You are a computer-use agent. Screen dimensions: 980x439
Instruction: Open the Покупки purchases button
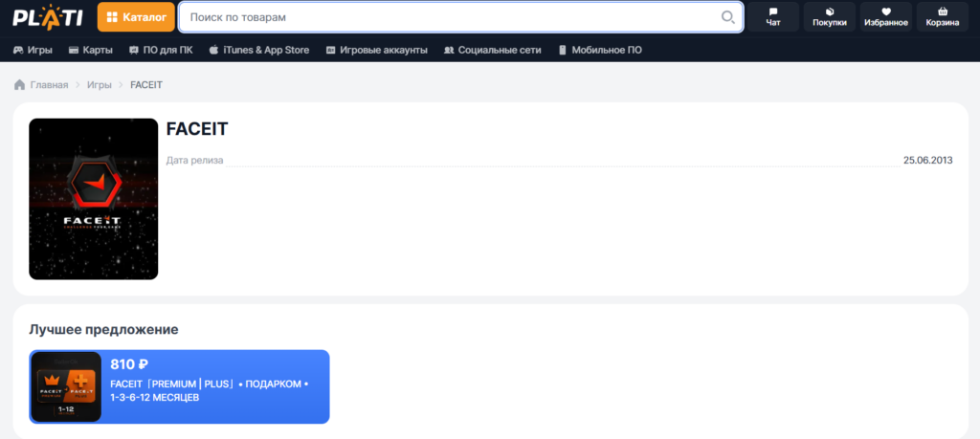[x=830, y=17]
